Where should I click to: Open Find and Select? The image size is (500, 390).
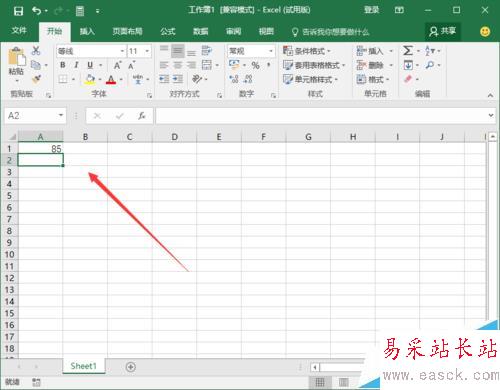430,65
